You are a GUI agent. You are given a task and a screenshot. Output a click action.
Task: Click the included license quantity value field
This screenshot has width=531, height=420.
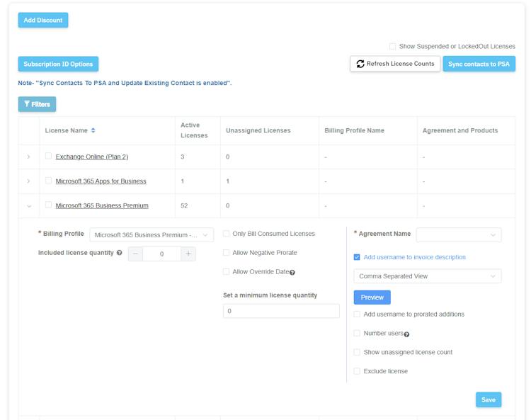point(161,254)
